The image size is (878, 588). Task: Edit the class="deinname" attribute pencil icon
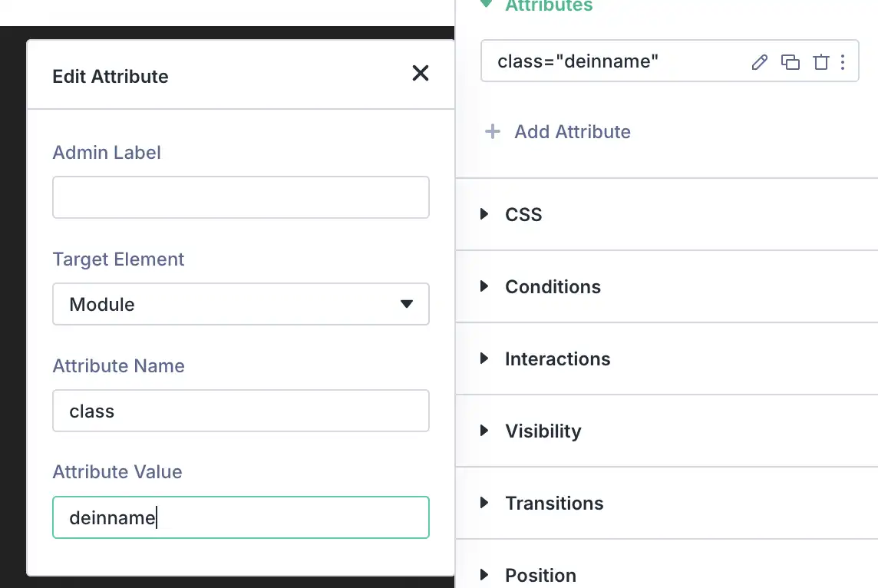759,62
